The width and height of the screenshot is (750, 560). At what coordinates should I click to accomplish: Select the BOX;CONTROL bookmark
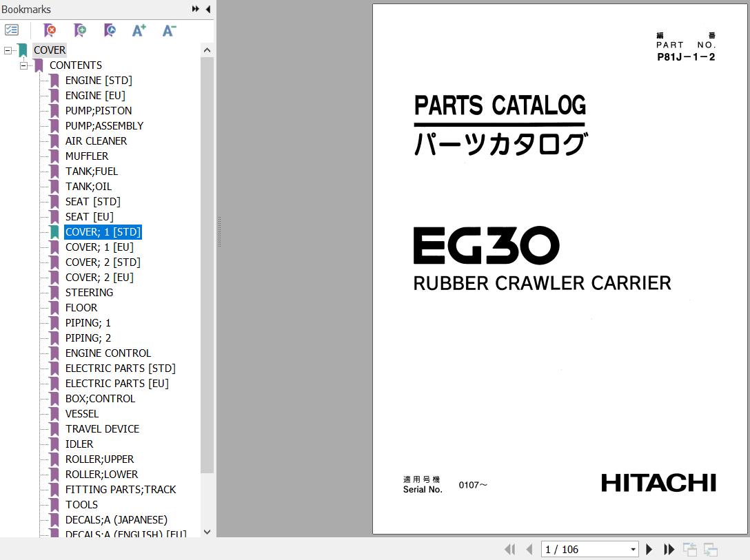(100, 399)
